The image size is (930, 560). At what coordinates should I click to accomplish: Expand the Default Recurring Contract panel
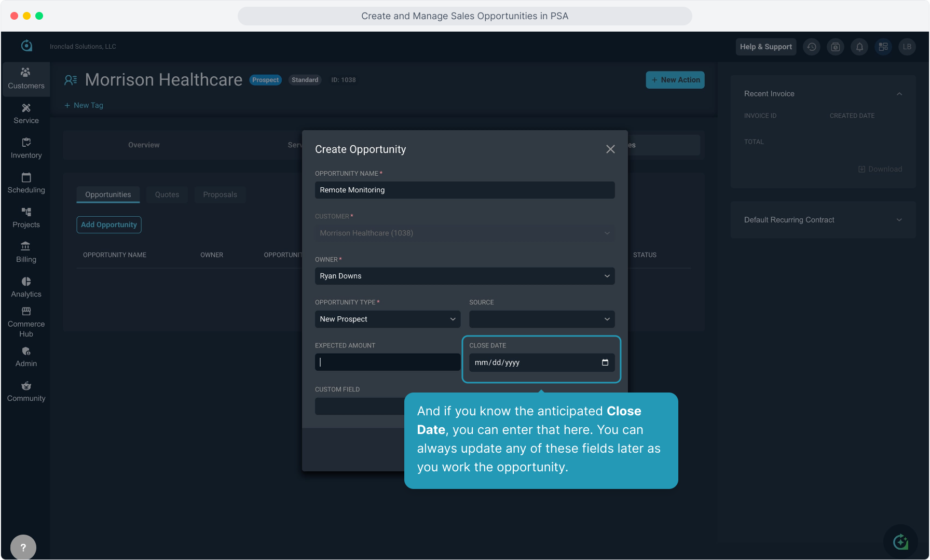[823, 220]
